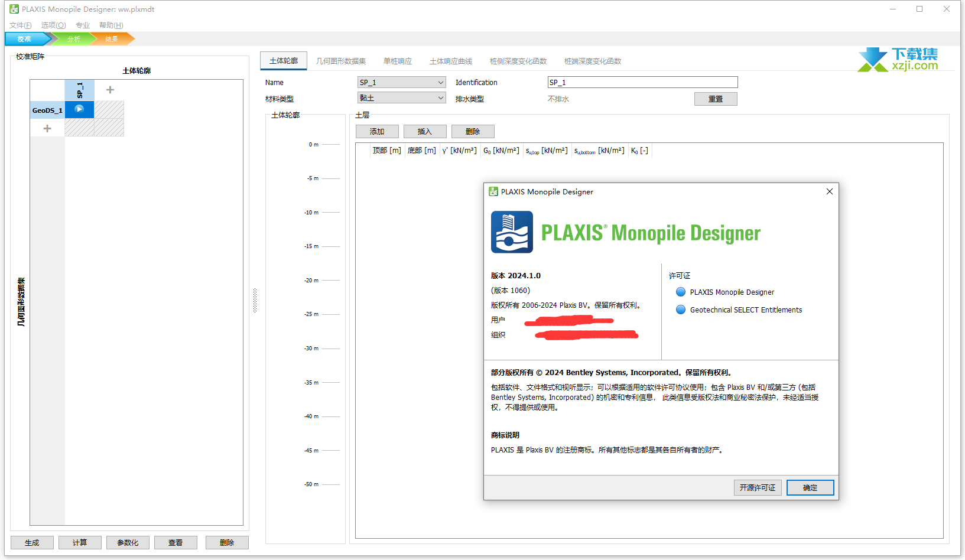Open the 几何图形数据集 tab
The height and width of the screenshot is (560, 965).
(341, 61)
